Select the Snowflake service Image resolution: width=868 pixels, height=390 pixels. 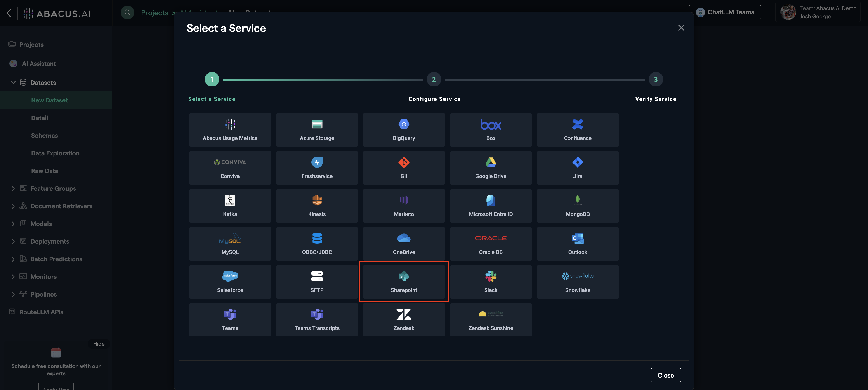click(x=578, y=281)
